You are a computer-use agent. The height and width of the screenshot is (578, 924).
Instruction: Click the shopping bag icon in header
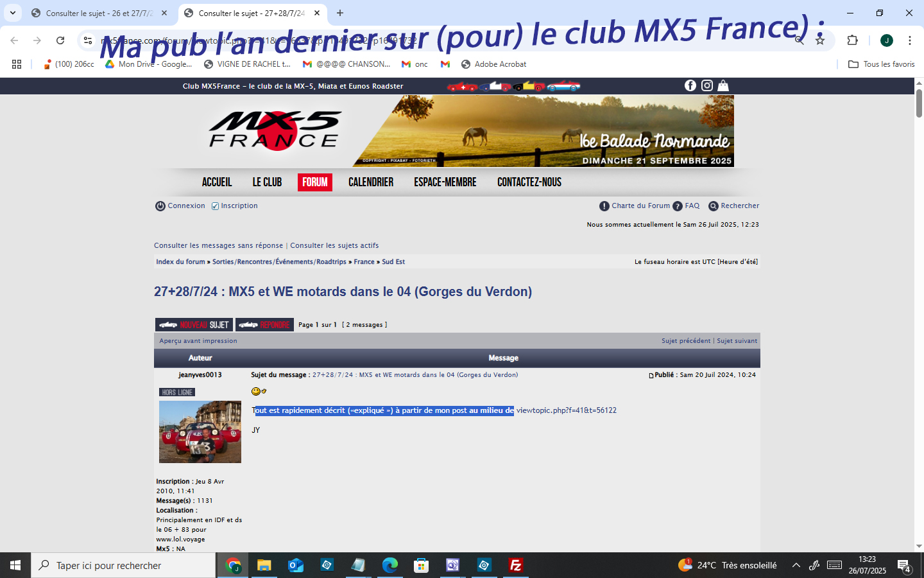click(x=723, y=85)
